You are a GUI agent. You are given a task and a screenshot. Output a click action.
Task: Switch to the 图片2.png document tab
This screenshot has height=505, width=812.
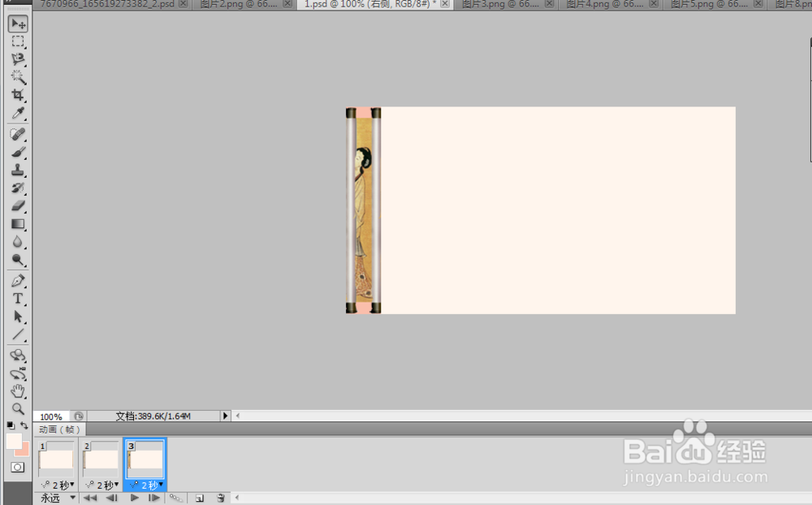click(238, 4)
